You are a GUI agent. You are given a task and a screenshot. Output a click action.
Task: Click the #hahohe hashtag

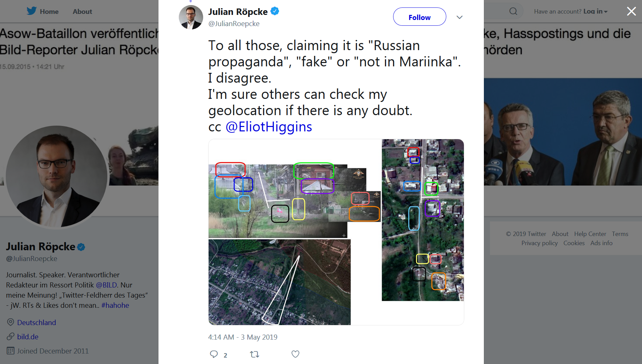[x=115, y=305]
